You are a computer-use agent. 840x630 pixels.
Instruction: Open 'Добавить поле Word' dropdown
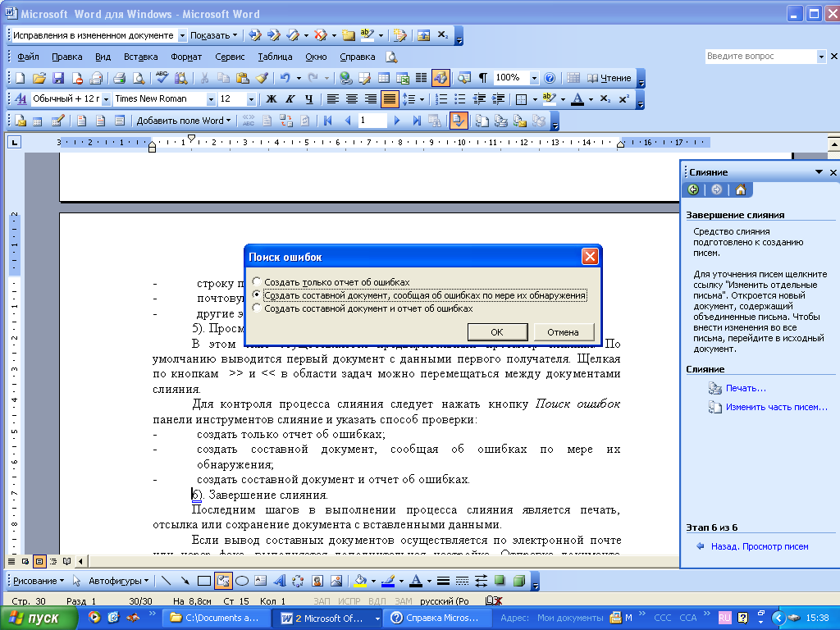coord(183,121)
